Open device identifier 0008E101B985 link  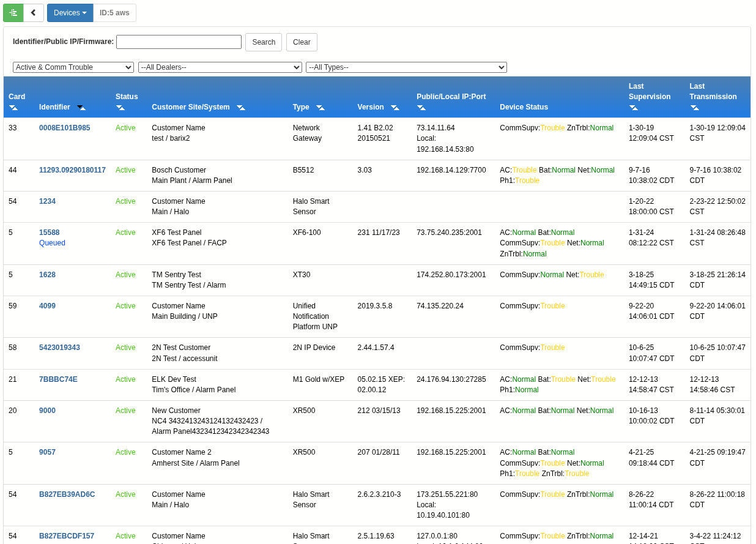[x=64, y=128]
